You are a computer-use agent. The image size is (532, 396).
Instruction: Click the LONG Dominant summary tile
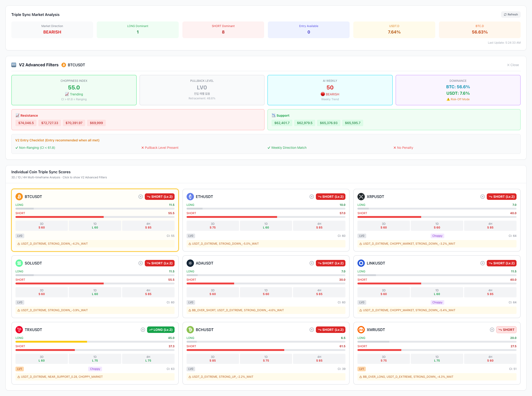point(137,30)
